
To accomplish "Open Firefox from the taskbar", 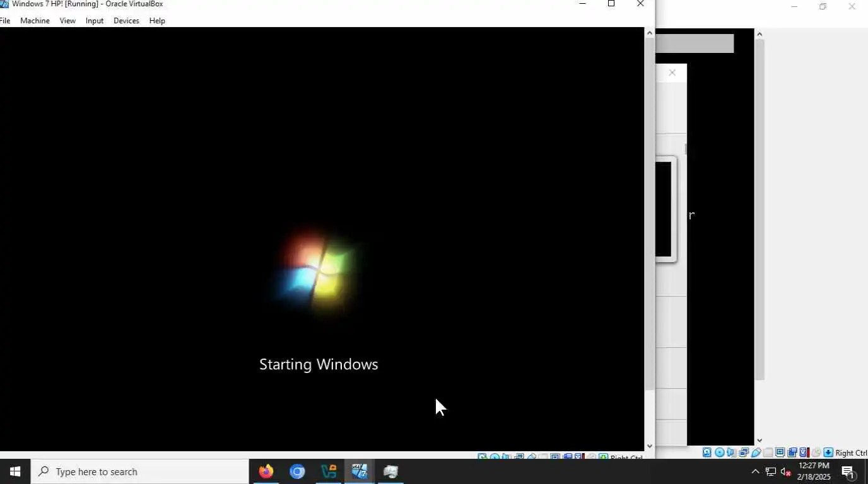I will [266, 471].
